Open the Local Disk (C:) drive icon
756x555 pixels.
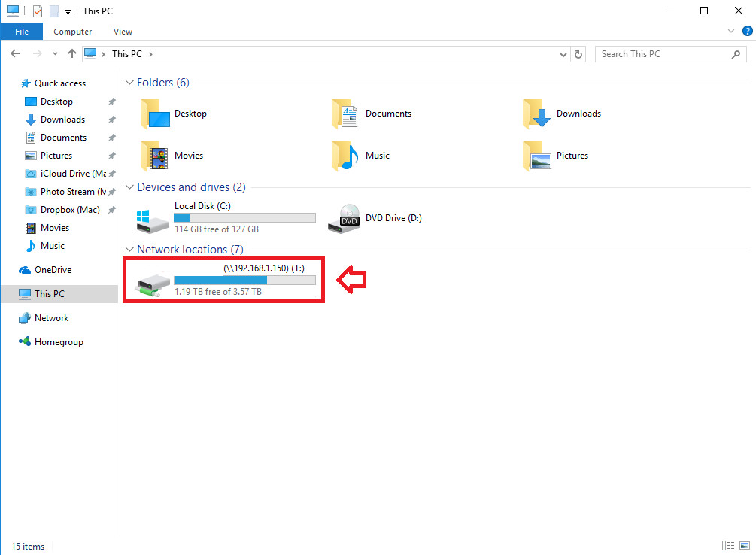pos(153,219)
